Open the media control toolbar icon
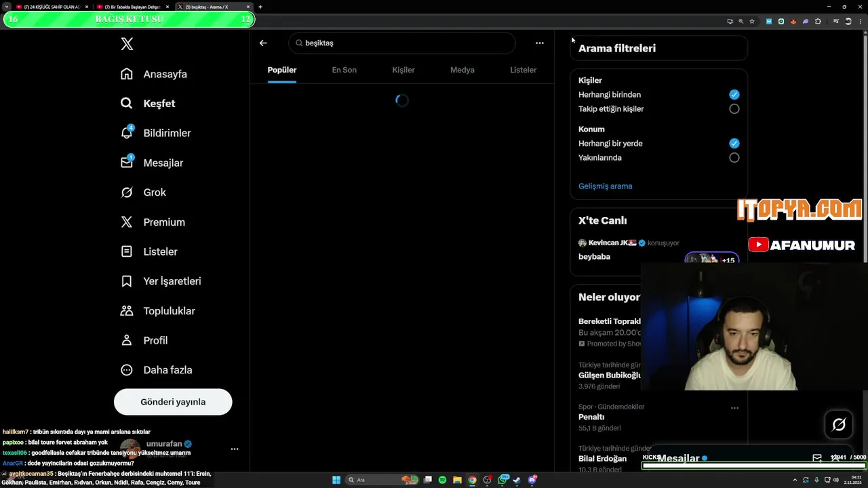Image resolution: width=868 pixels, height=488 pixels. point(836,21)
